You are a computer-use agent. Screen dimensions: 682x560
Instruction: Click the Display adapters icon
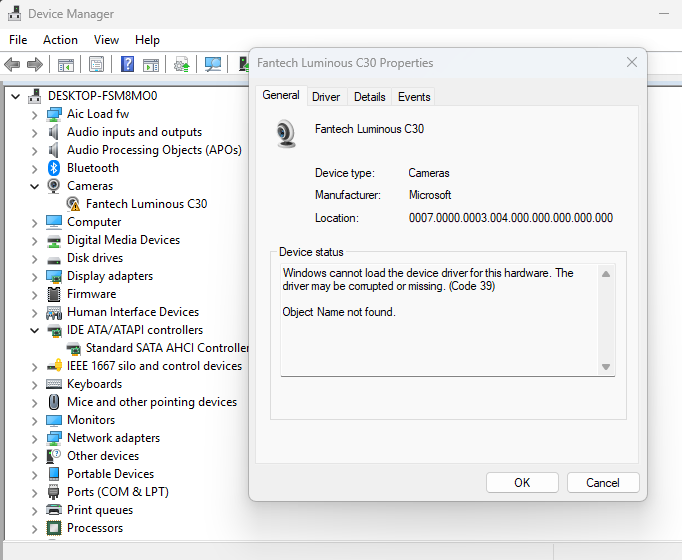click(x=53, y=277)
